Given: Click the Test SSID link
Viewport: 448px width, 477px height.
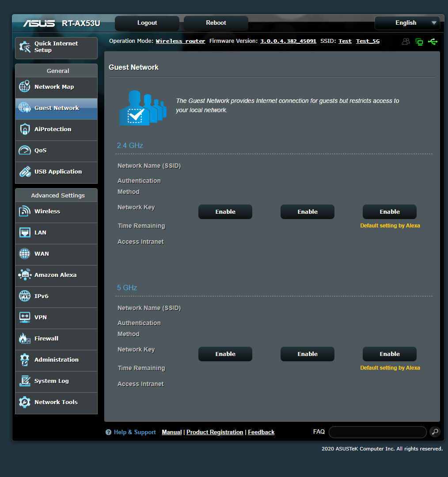Looking at the screenshot, I should point(345,41).
